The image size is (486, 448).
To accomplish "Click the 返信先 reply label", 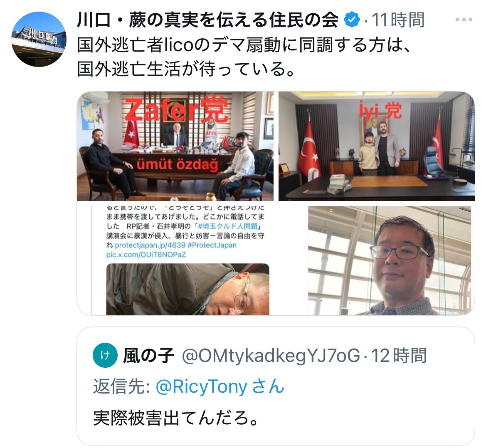I will [x=121, y=386].
